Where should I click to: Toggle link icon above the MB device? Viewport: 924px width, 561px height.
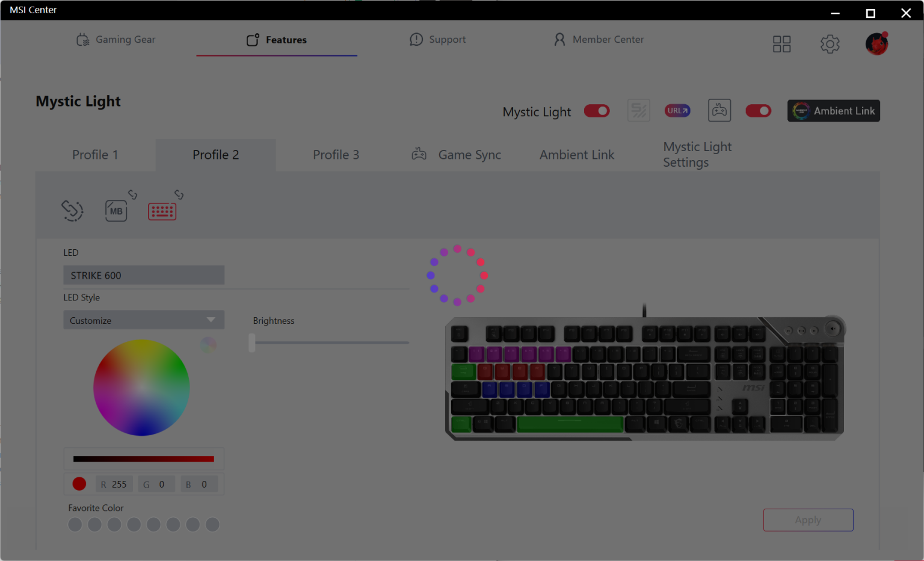[132, 194]
